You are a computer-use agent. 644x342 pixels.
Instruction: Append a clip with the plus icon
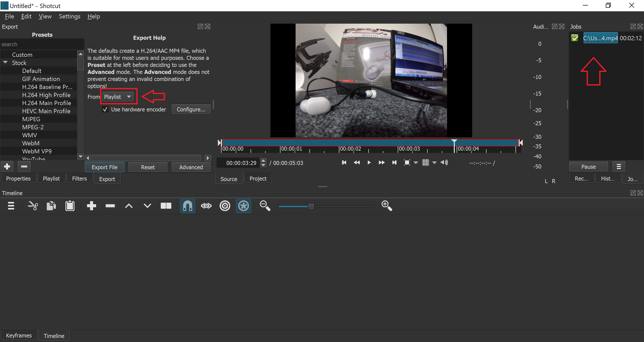[x=92, y=206]
